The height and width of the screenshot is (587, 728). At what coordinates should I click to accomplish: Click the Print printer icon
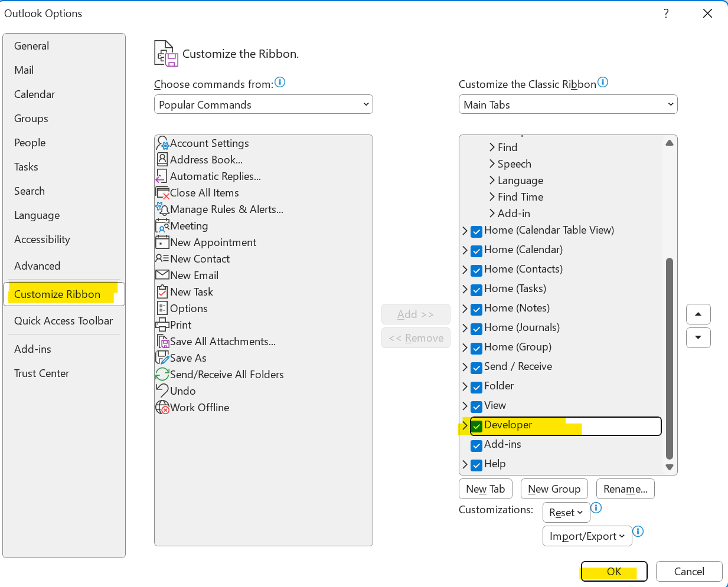(x=162, y=324)
